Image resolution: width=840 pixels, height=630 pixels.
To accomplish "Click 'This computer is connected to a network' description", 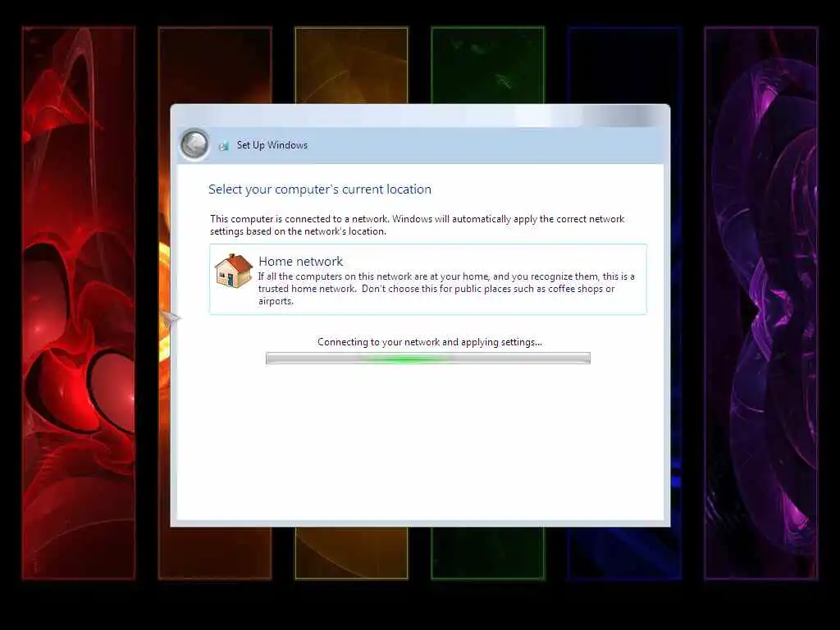I will (418, 225).
